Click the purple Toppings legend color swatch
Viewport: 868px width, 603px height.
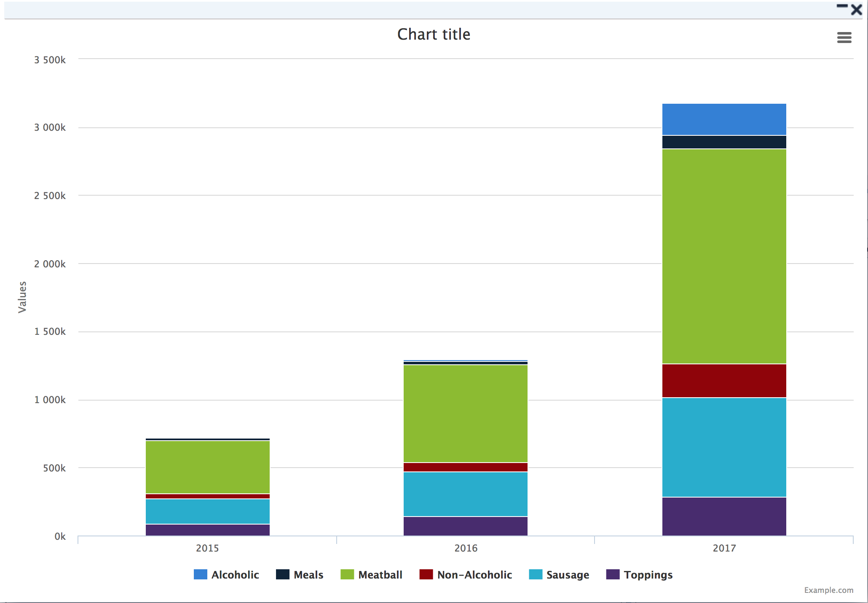click(x=613, y=574)
